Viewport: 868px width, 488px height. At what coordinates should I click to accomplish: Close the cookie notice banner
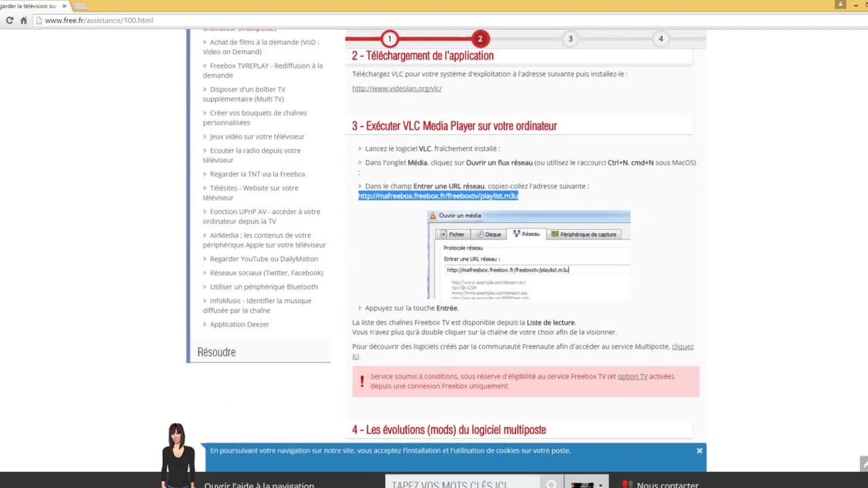click(x=699, y=450)
